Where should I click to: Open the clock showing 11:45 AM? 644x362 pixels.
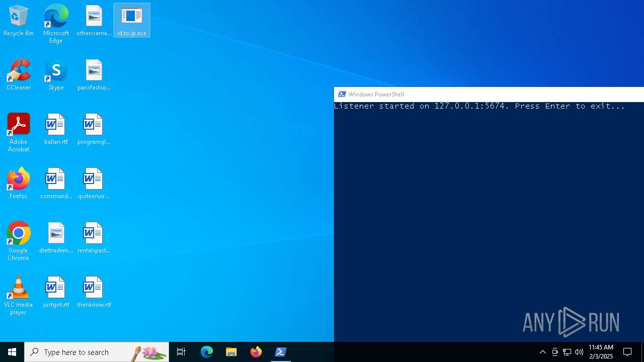601,352
